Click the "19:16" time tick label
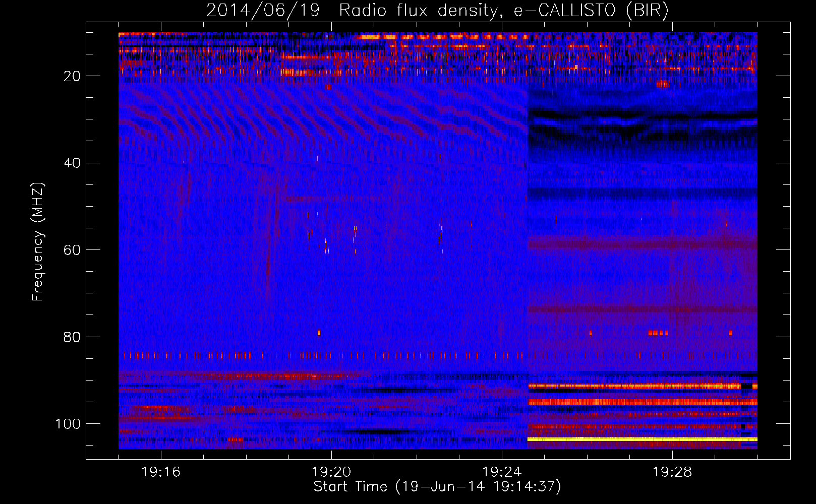The width and height of the screenshot is (816, 504). 161,472
